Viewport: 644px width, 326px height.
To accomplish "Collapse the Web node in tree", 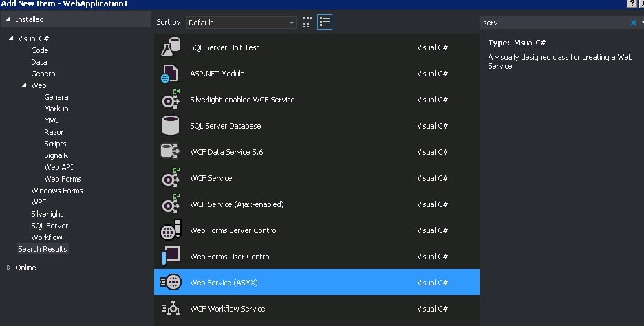I will pos(24,85).
